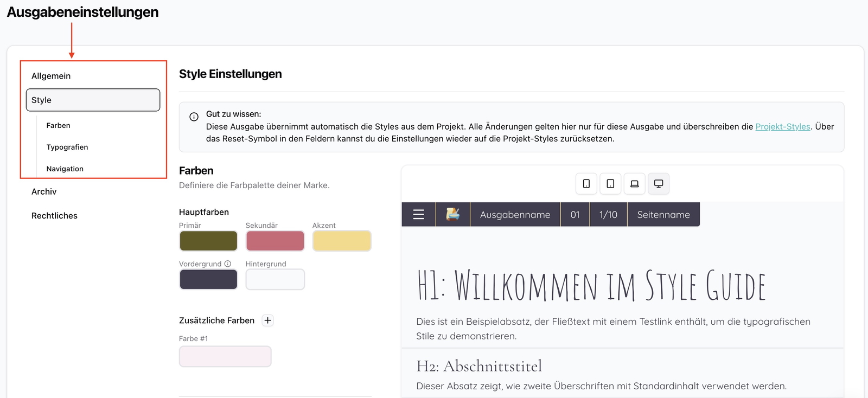The width and height of the screenshot is (868, 398).
Task: Switch preview to smartphone view
Action: tap(586, 184)
